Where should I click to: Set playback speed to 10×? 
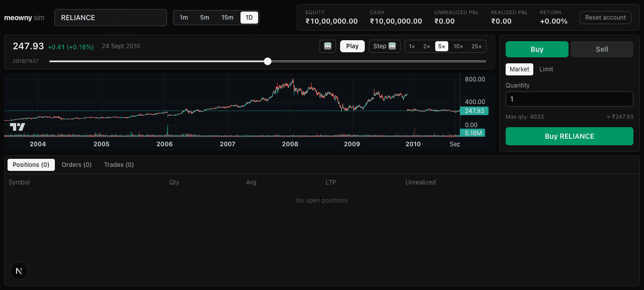[x=458, y=46]
